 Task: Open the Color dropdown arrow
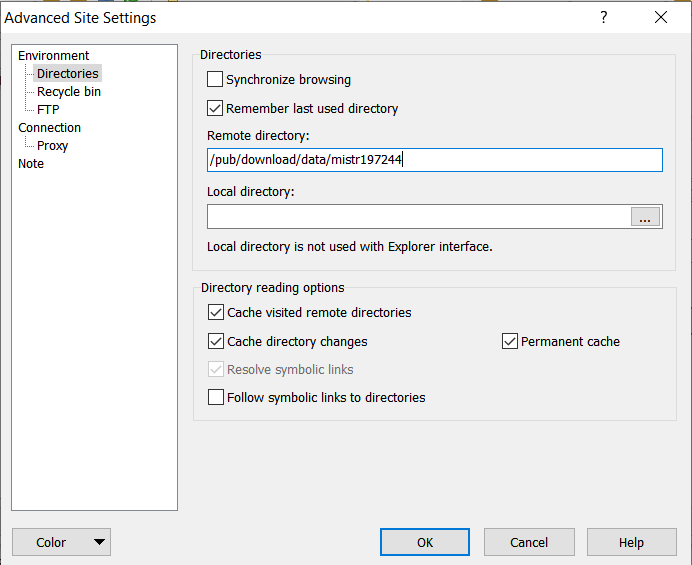coord(99,542)
